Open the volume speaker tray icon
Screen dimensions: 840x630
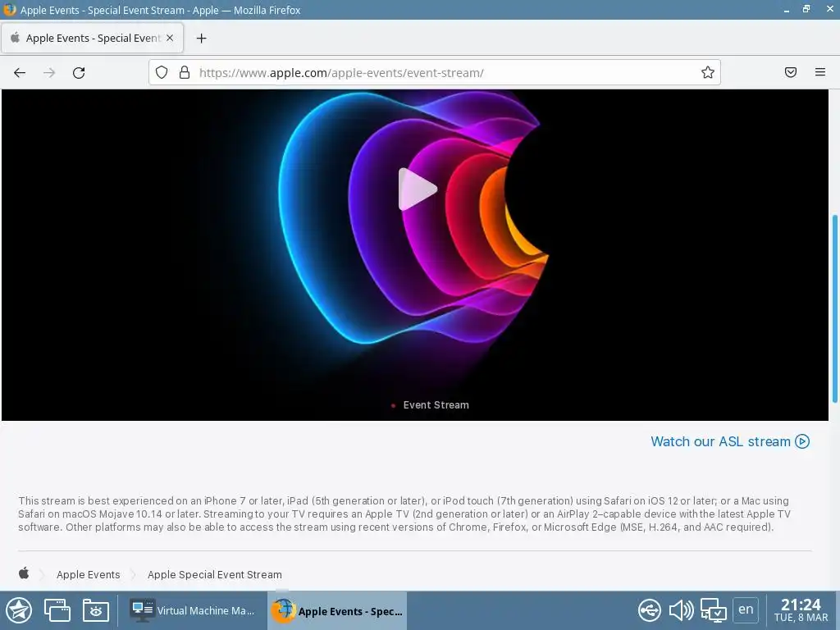click(681, 610)
